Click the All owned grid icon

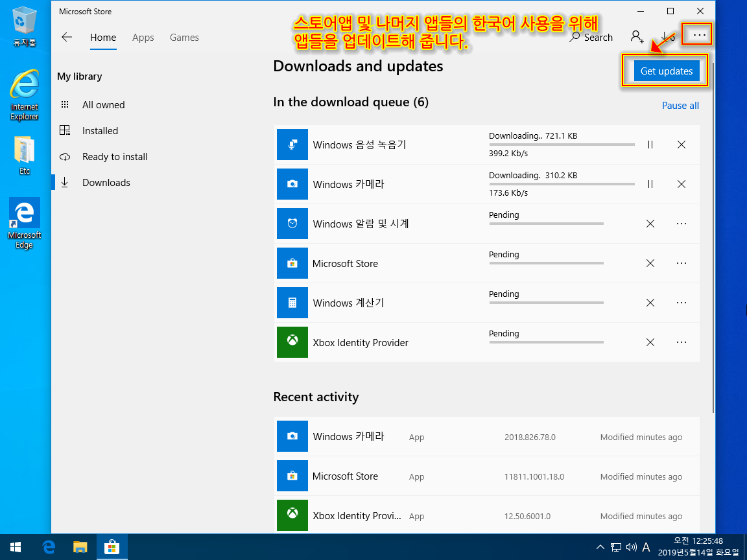point(65,105)
